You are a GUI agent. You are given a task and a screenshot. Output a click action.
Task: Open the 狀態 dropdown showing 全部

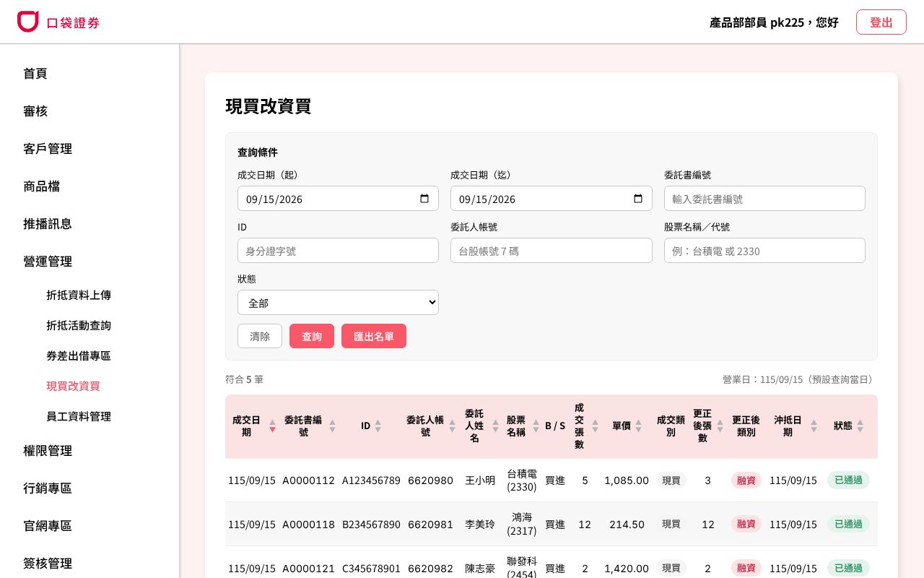[x=338, y=303]
